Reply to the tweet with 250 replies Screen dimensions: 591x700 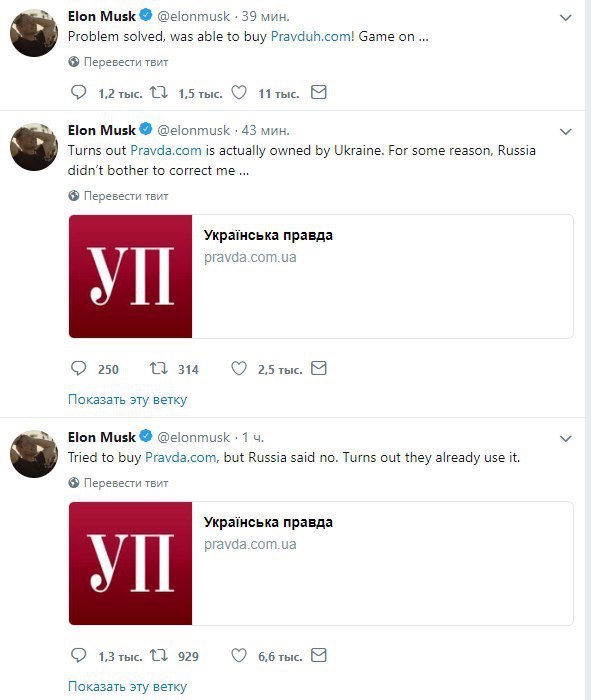coord(79,368)
